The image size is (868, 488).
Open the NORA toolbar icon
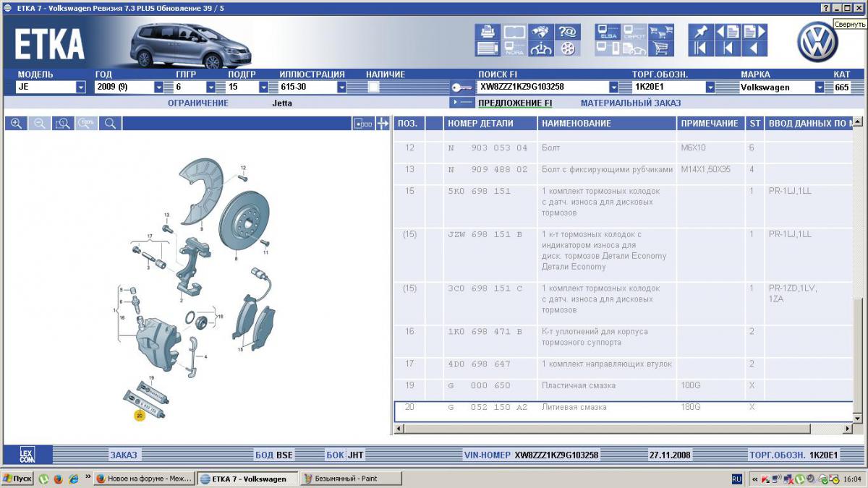coord(514,48)
